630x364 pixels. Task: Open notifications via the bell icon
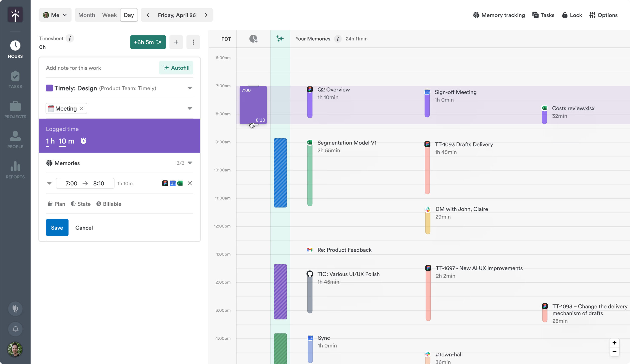(x=15, y=329)
